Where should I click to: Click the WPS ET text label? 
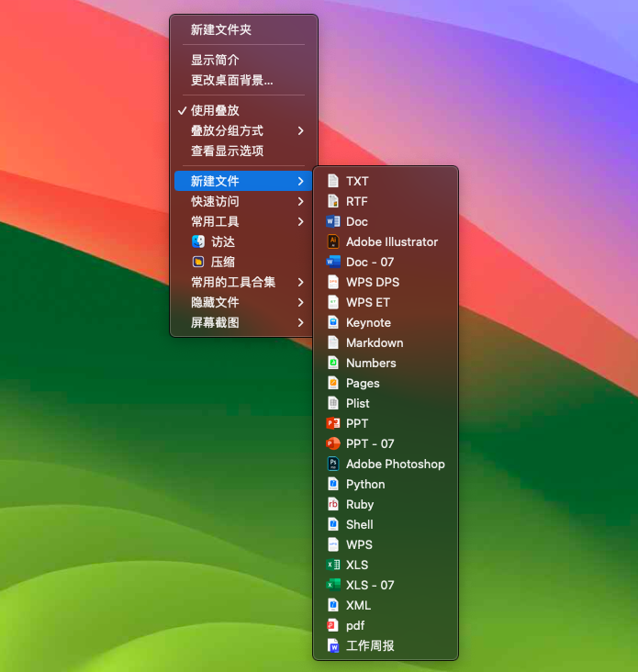pyautogui.click(x=367, y=302)
